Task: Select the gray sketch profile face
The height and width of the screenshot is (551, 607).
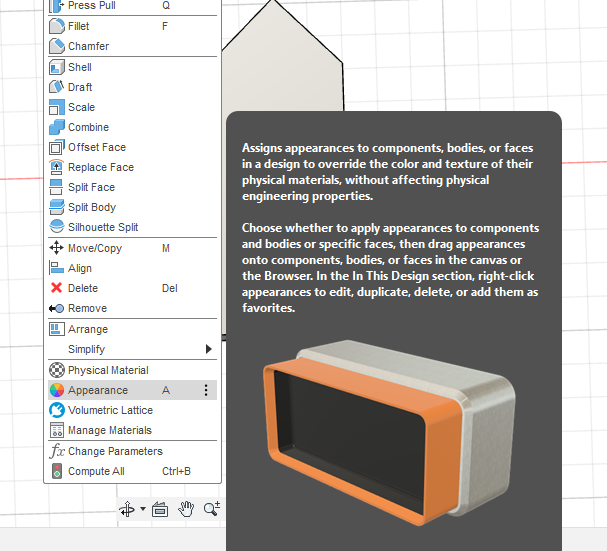Action: 285,66
